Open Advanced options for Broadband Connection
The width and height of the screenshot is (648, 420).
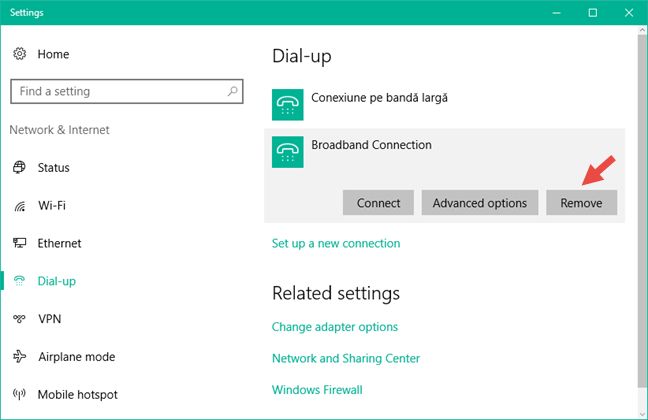(x=480, y=203)
